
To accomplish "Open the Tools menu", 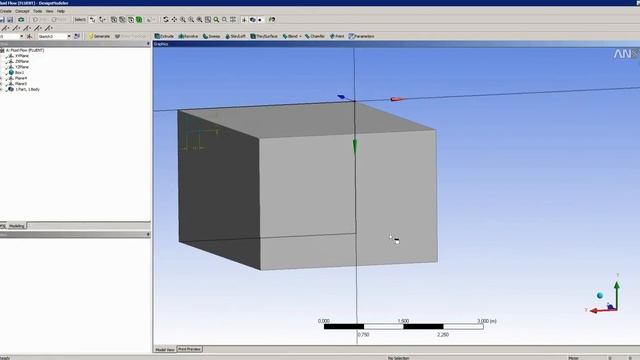I will [38, 11].
